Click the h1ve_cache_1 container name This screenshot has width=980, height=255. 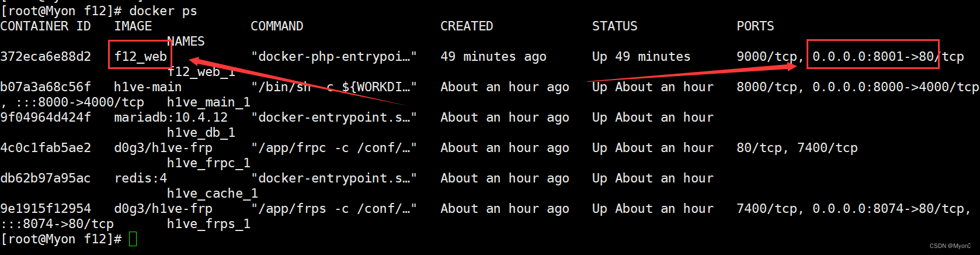(x=213, y=193)
